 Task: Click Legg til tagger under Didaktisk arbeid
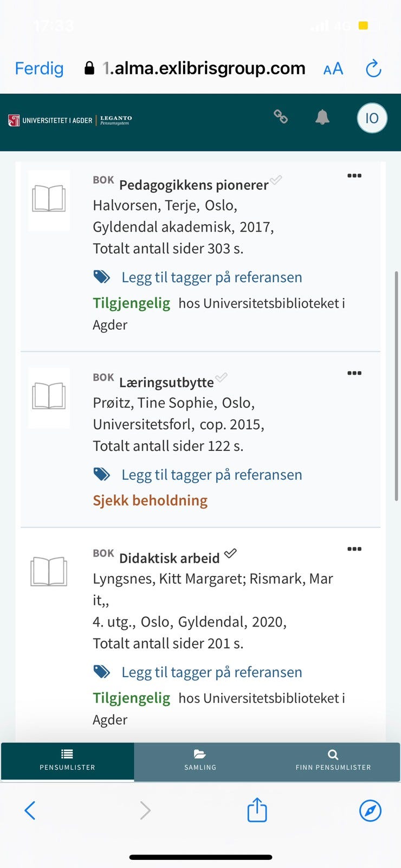click(x=211, y=672)
